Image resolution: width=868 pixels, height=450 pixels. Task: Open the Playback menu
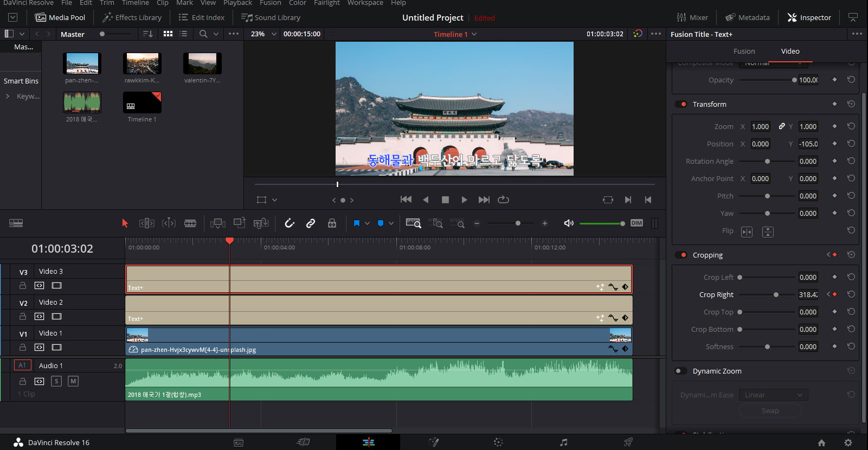(237, 3)
